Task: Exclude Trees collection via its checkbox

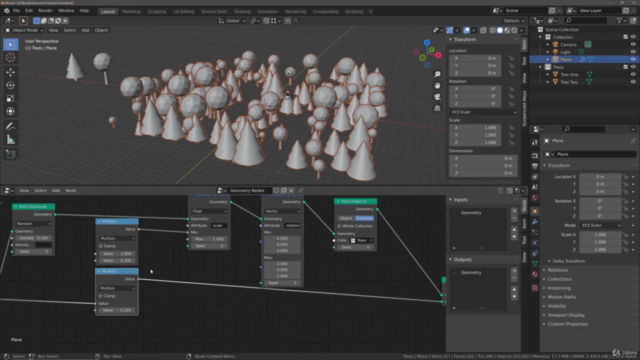Action: pos(625,67)
